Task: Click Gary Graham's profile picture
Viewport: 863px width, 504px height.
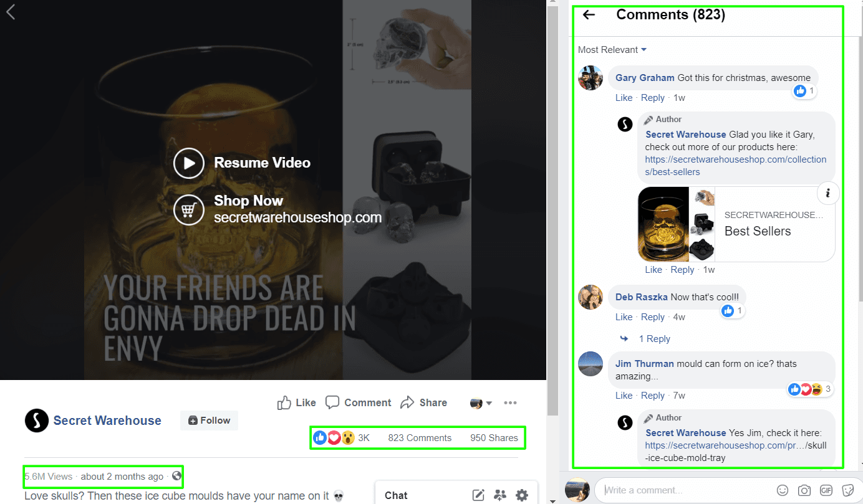Action: (x=591, y=78)
